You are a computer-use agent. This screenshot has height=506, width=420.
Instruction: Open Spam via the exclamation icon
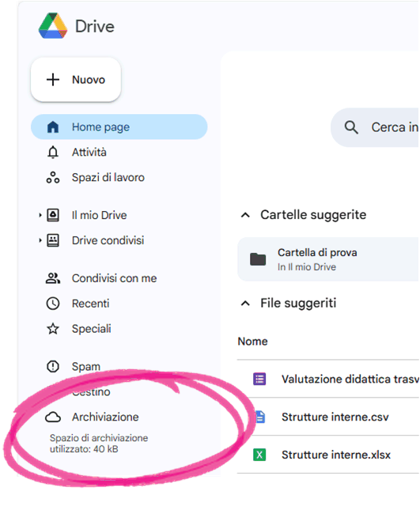(x=53, y=367)
